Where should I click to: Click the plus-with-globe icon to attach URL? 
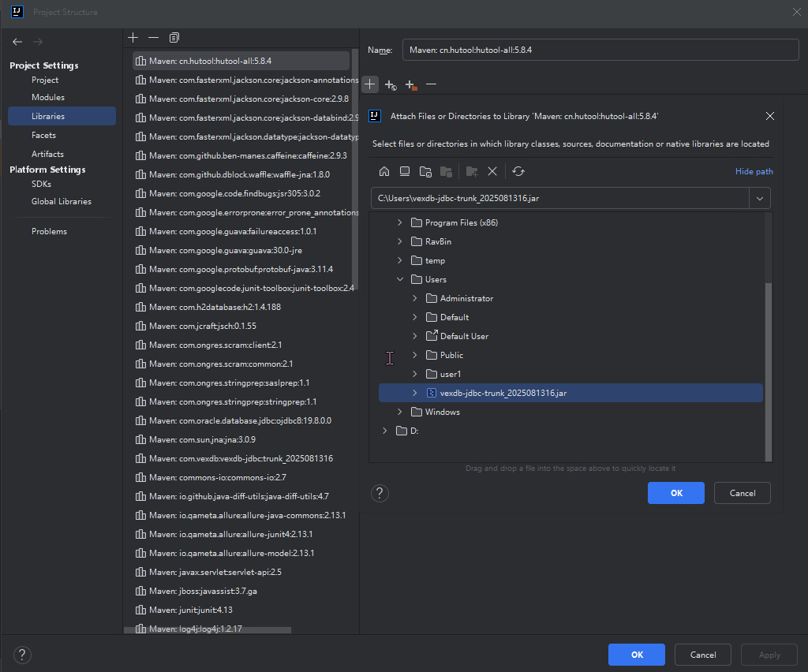click(391, 85)
